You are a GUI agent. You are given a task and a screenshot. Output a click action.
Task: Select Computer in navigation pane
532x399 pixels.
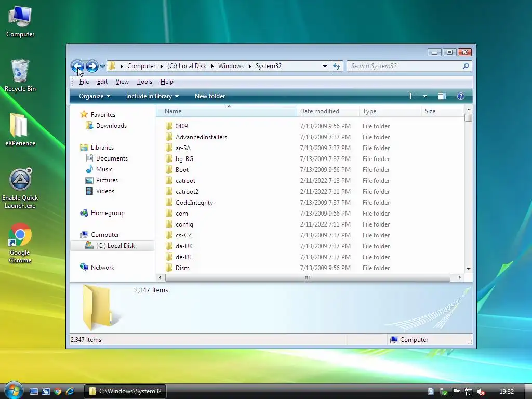104,234
